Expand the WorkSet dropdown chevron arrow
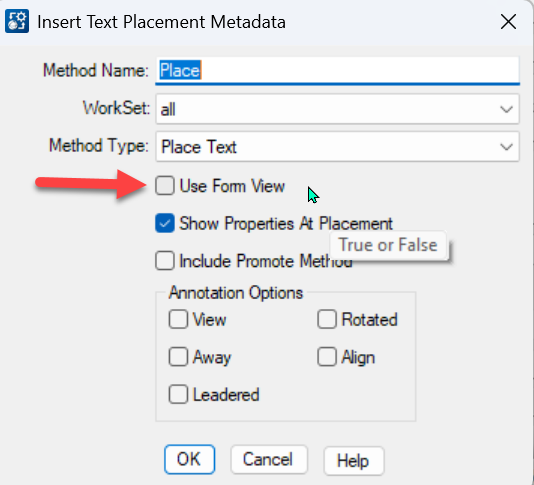The width and height of the screenshot is (534, 485). point(506,110)
